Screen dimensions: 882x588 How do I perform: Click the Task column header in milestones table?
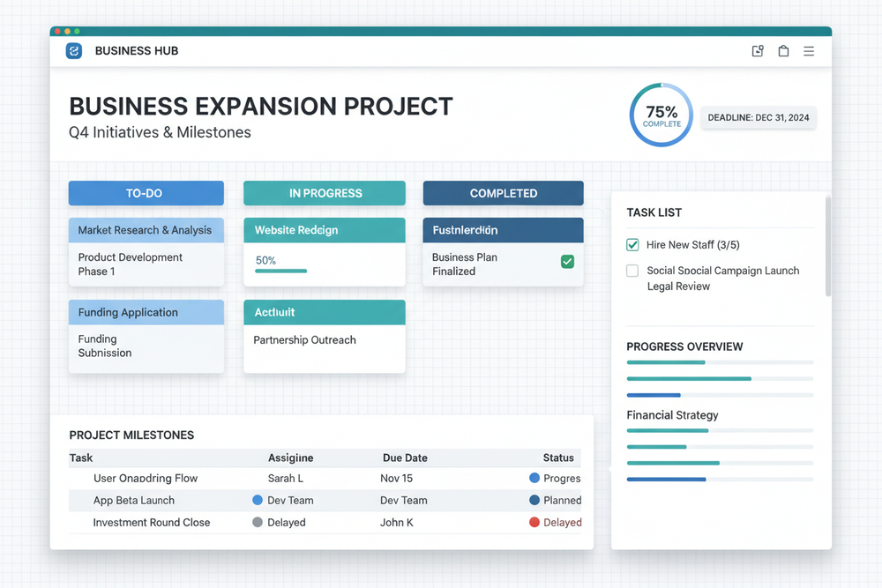81,458
